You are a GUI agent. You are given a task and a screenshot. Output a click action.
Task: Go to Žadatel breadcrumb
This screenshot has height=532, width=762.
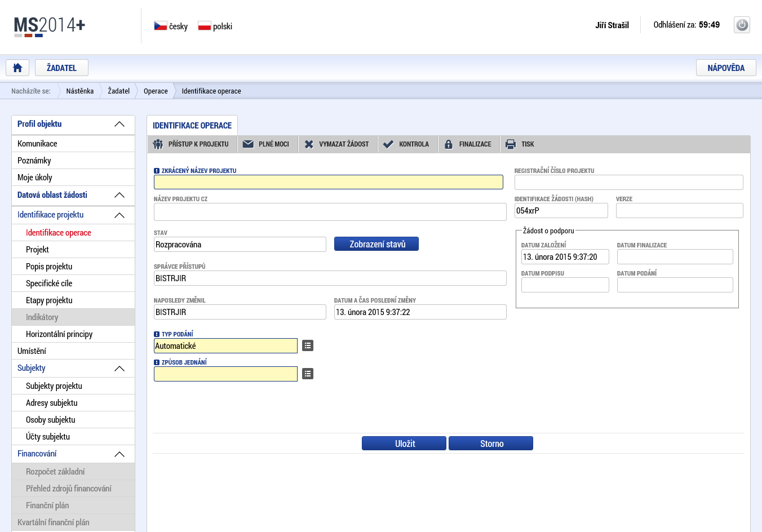point(119,91)
